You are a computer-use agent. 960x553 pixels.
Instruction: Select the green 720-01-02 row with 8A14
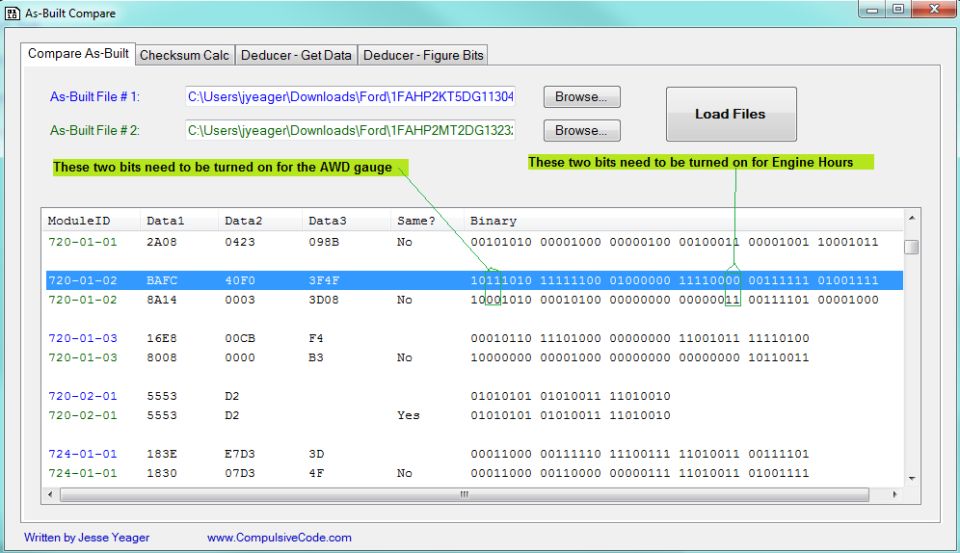click(x=474, y=299)
